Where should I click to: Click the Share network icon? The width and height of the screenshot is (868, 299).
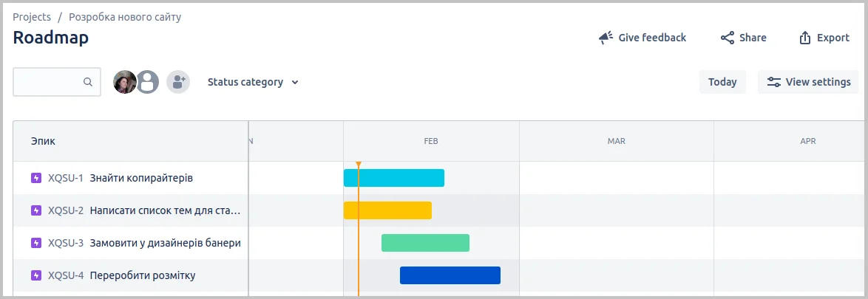727,38
